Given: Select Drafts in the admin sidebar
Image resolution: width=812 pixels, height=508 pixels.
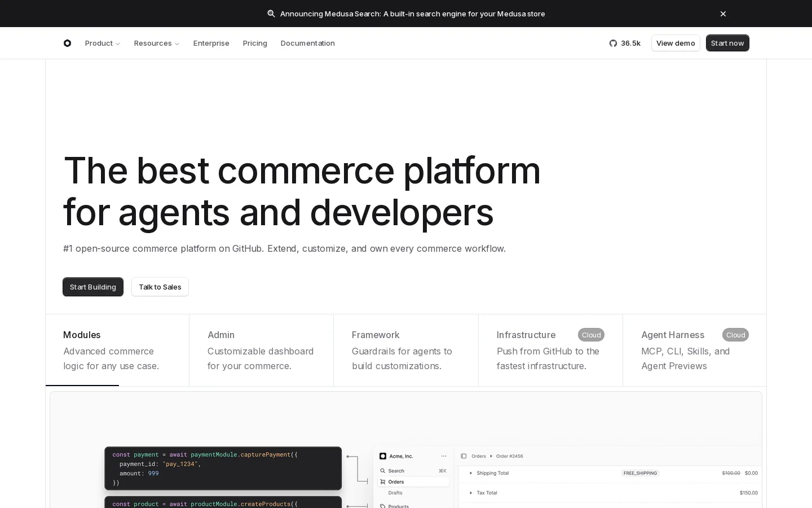Looking at the screenshot, I should point(395,493).
